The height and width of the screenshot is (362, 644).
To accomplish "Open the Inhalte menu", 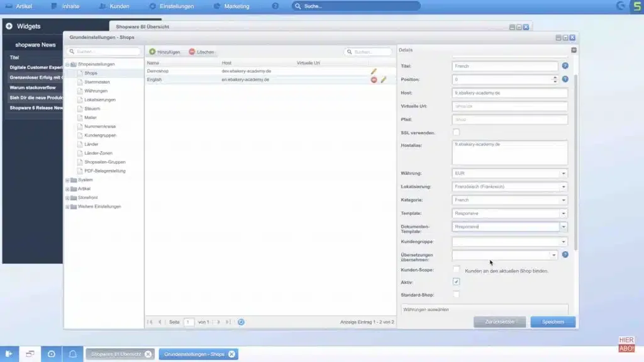I will tap(65, 6).
